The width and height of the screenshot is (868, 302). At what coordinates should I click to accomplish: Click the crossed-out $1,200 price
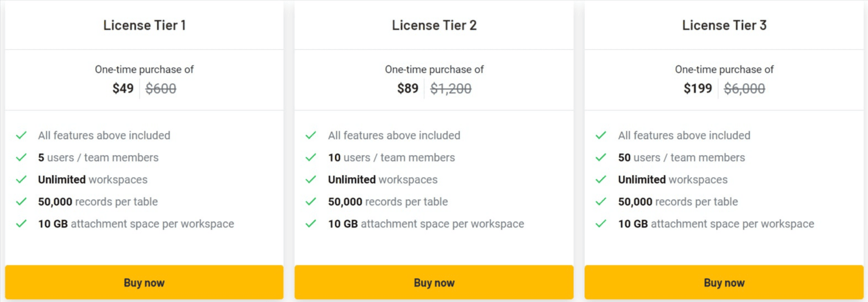(451, 89)
